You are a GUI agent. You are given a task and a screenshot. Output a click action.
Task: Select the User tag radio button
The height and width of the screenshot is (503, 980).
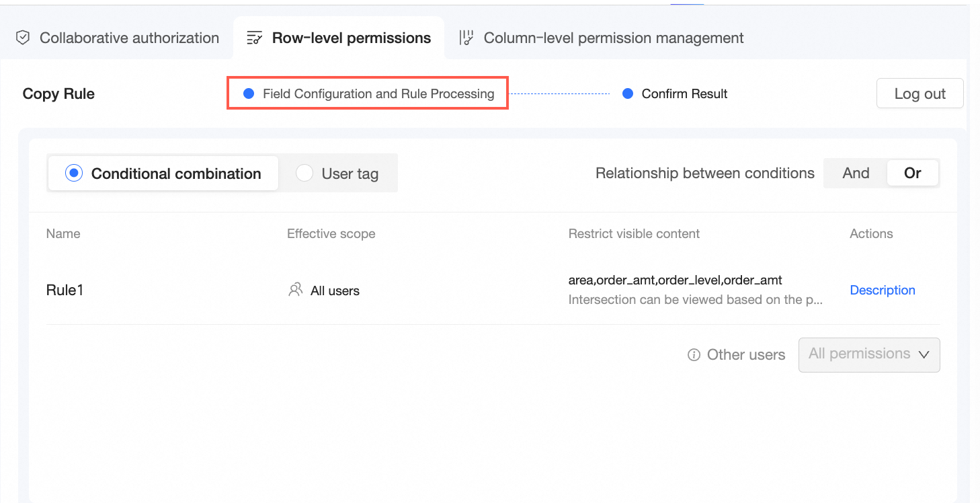304,173
